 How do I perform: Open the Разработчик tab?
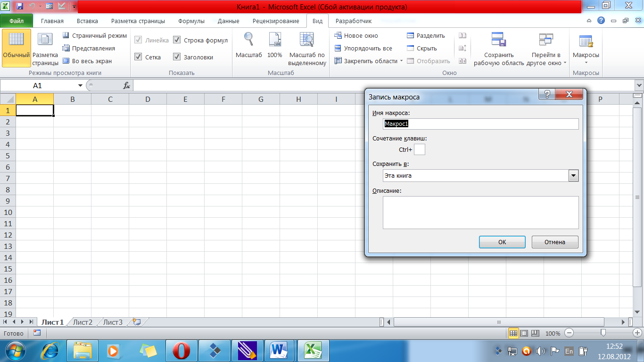[354, 21]
